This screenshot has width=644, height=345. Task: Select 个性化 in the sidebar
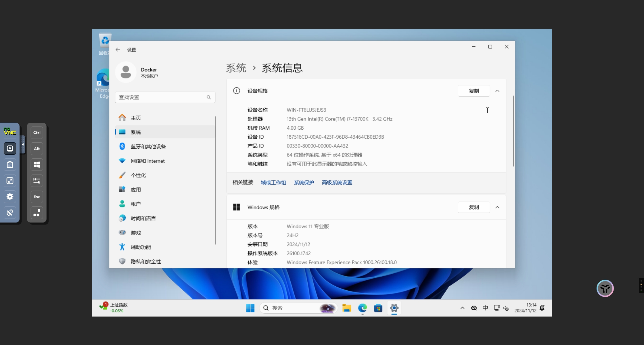[x=138, y=175]
